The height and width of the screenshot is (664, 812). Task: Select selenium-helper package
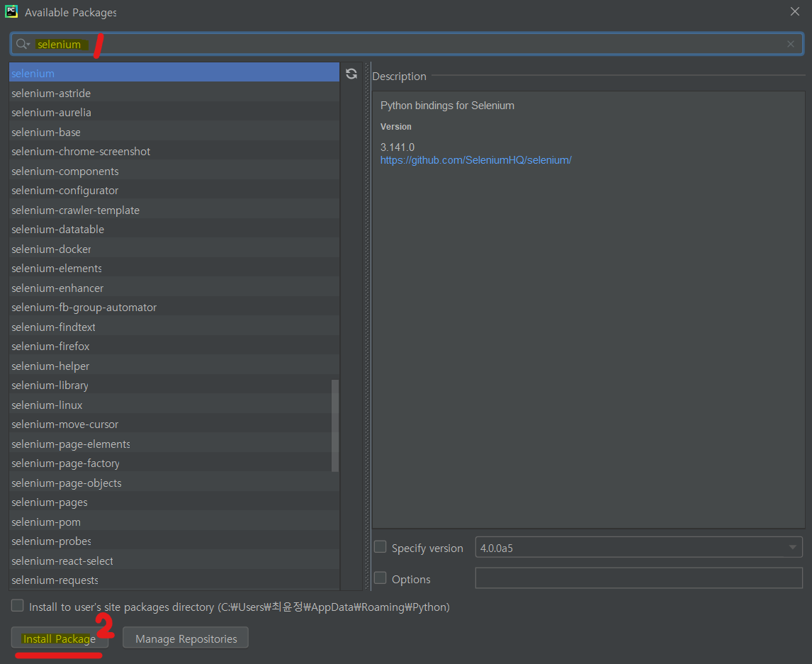coord(174,366)
